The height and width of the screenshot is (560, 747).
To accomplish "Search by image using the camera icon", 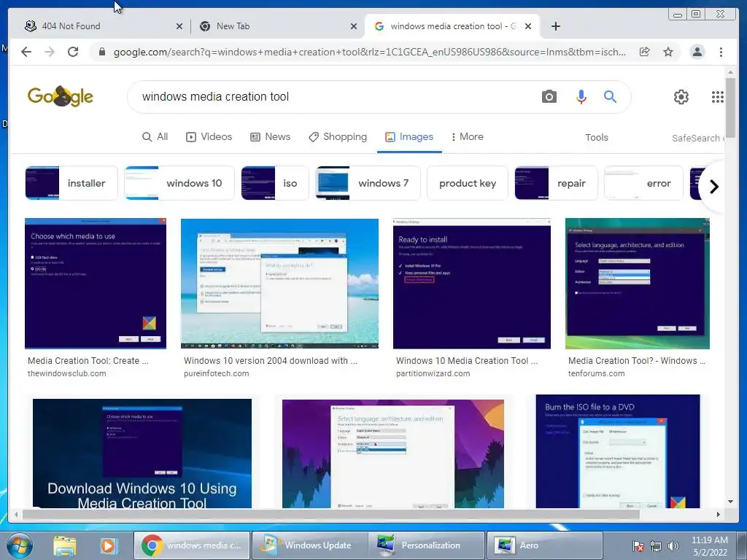I will pyautogui.click(x=549, y=97).
